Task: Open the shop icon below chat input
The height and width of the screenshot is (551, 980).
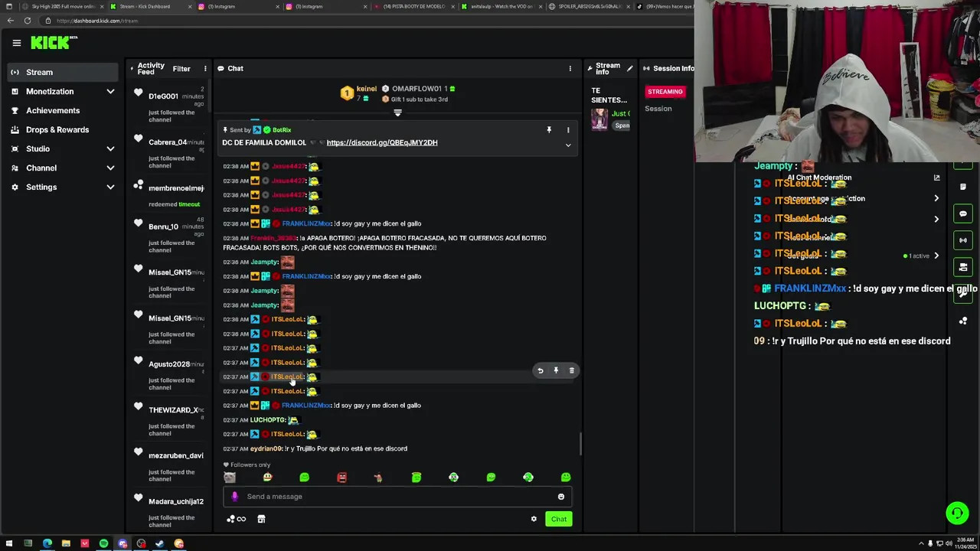Action: (x=261, y=519)
